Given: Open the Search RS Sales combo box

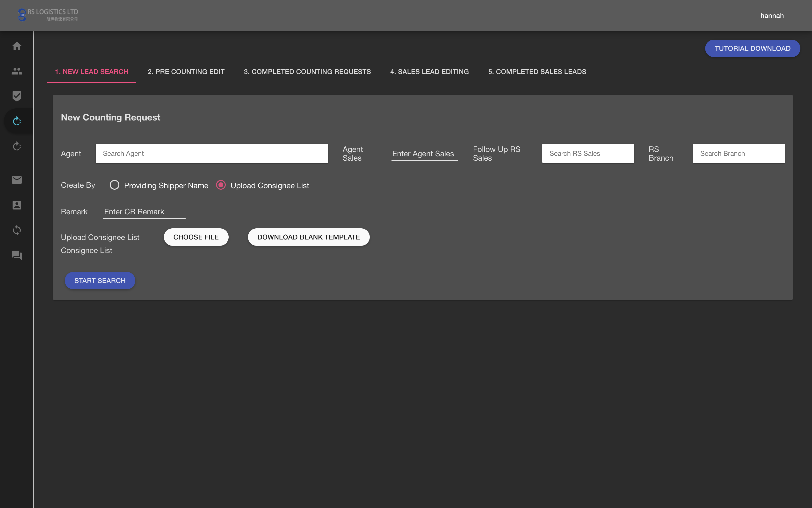Looking at the screenshot, I should 588,154.
